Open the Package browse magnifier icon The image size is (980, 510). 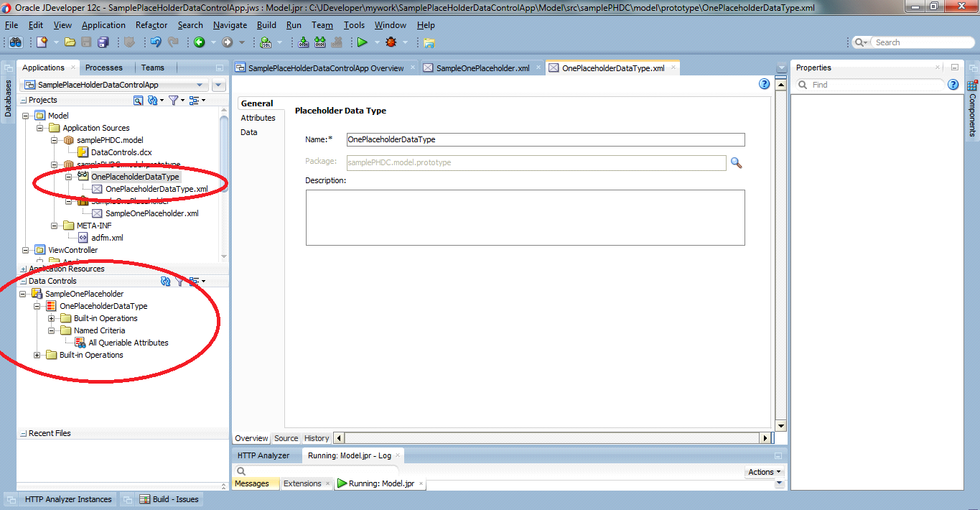pos(735,162)
